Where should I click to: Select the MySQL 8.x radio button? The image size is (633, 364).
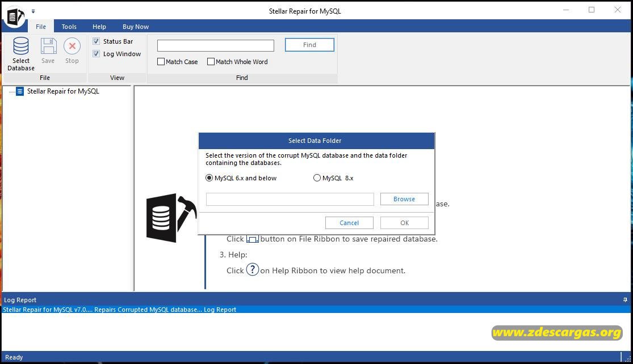tap(317, 178)
